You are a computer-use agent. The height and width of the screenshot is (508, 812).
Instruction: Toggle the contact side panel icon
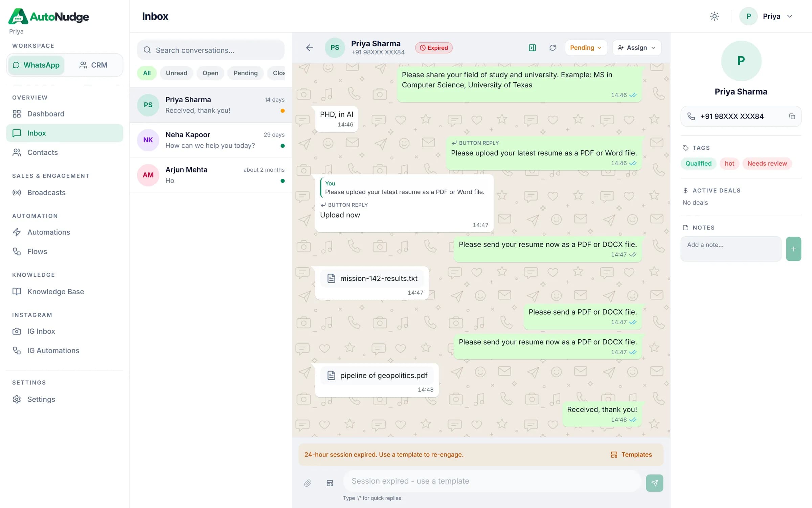tap(532, 48)
